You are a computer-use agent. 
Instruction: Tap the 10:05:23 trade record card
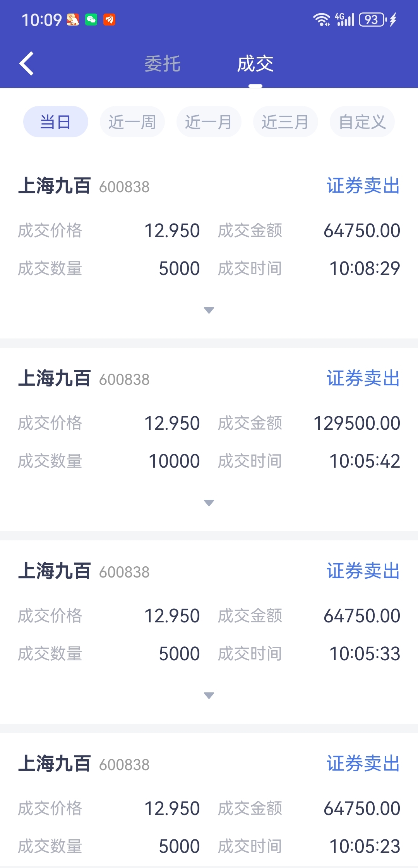tap(209, 801)
